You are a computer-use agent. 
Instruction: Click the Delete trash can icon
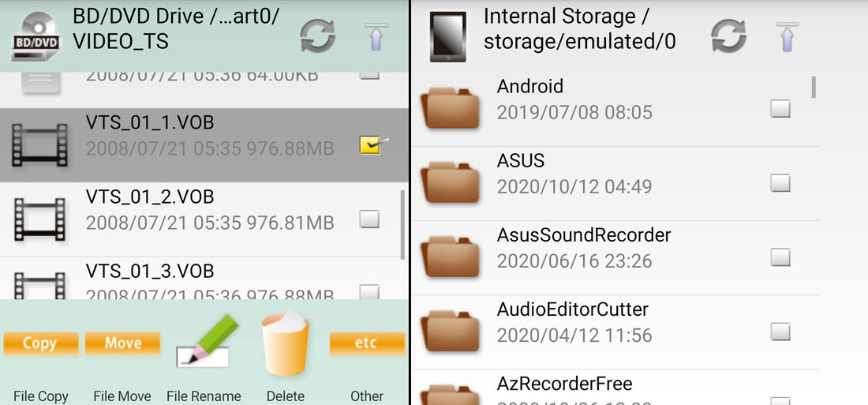286,343
